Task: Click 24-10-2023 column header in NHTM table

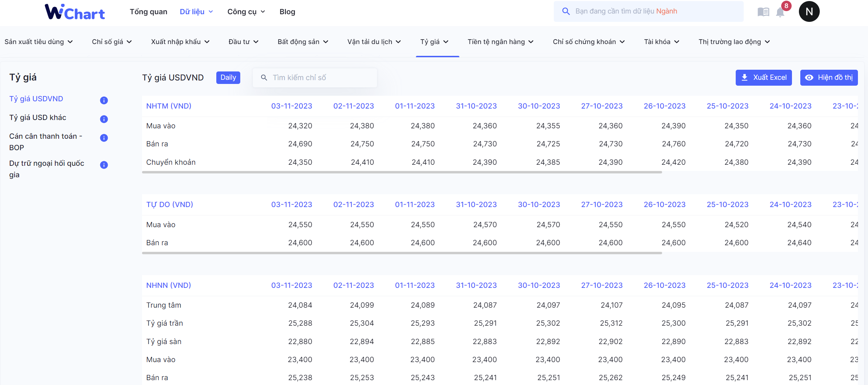Action: [790, 106]
